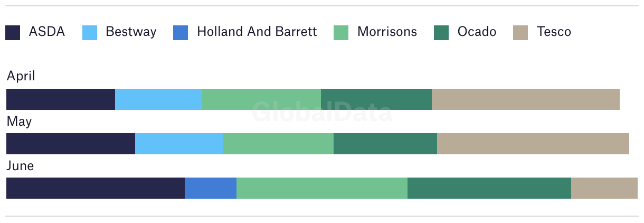Toggle the Holland And Barrett legend label
Screen dimensions: 644x223
257,32
